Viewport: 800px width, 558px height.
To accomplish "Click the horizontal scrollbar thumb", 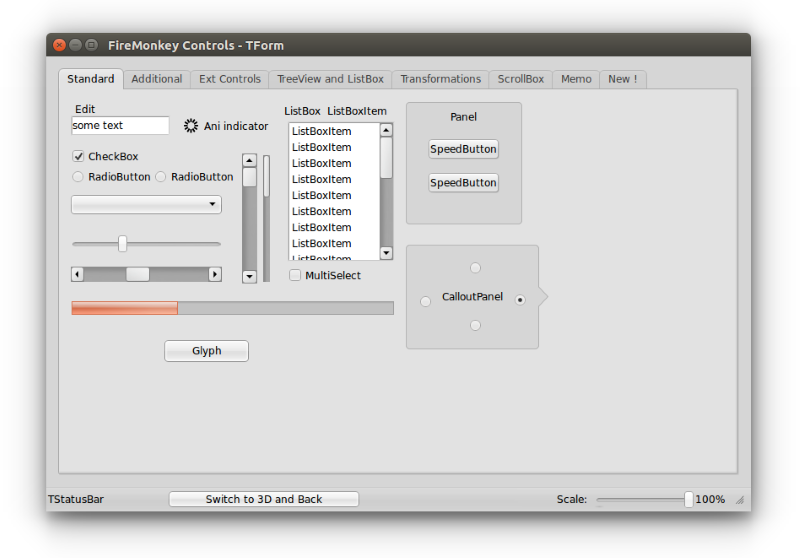I will click(138, 274).
